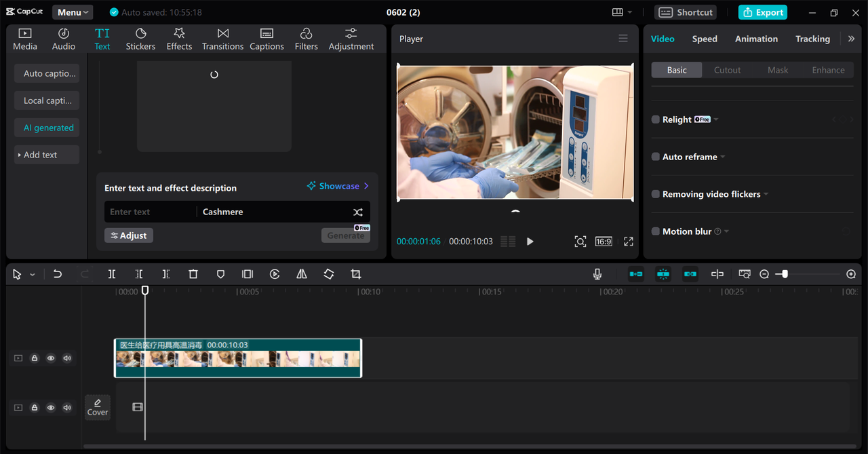868x454 pixels.
Task: Expand the Auto reframe dropdown arrow
Action: click(723, 157)
